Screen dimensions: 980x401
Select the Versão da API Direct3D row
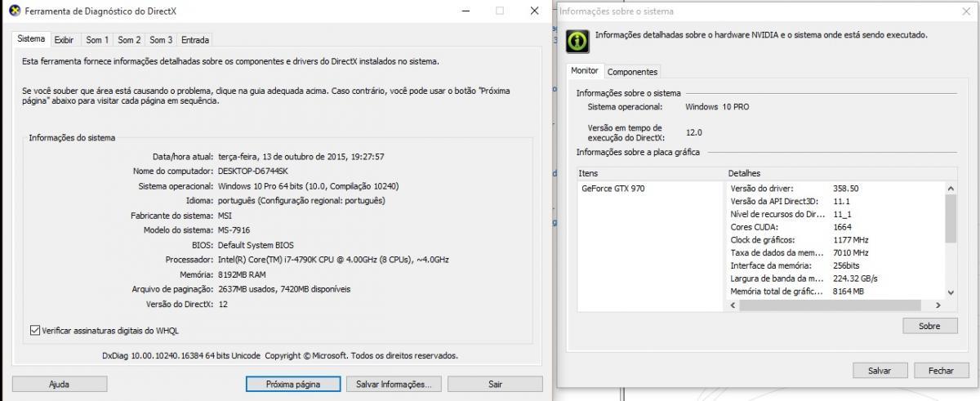(835, 201)
